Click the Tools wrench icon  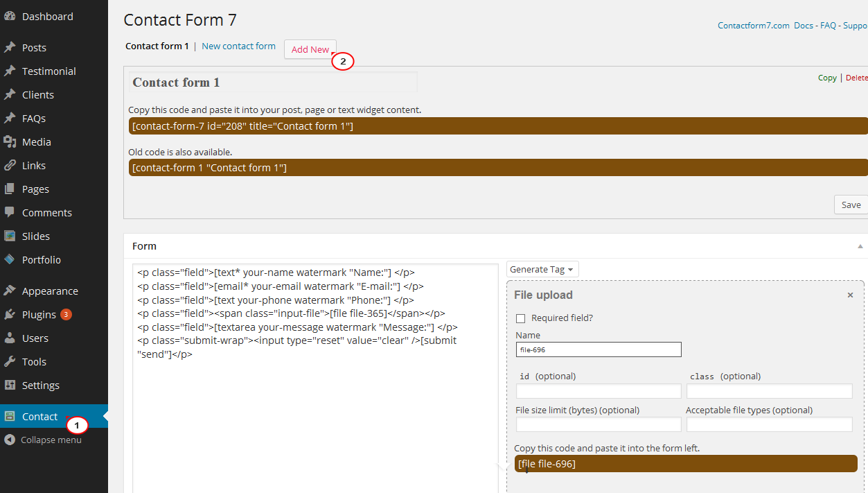coord(10,362)
